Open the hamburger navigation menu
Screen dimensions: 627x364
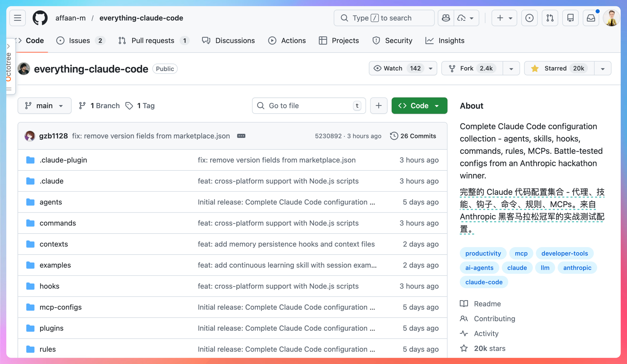pos(17,18)
